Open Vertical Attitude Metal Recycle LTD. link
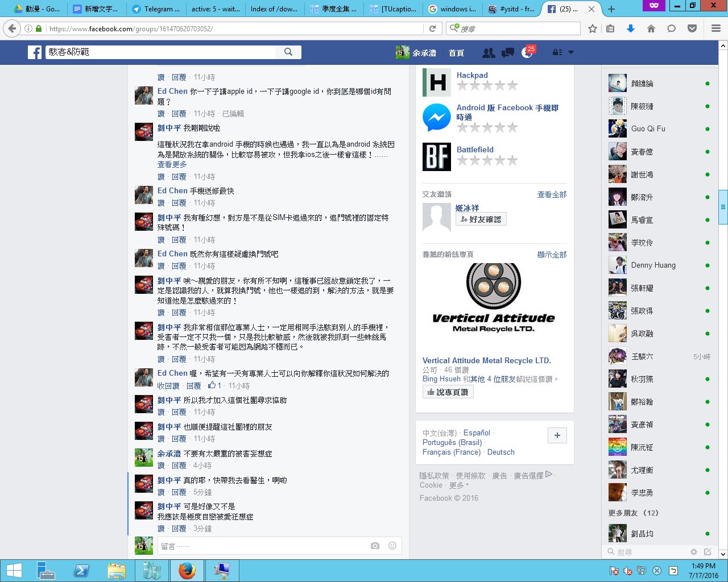This screenshot has width=728, height=582. pyautogui.click(x=487, y=360)
